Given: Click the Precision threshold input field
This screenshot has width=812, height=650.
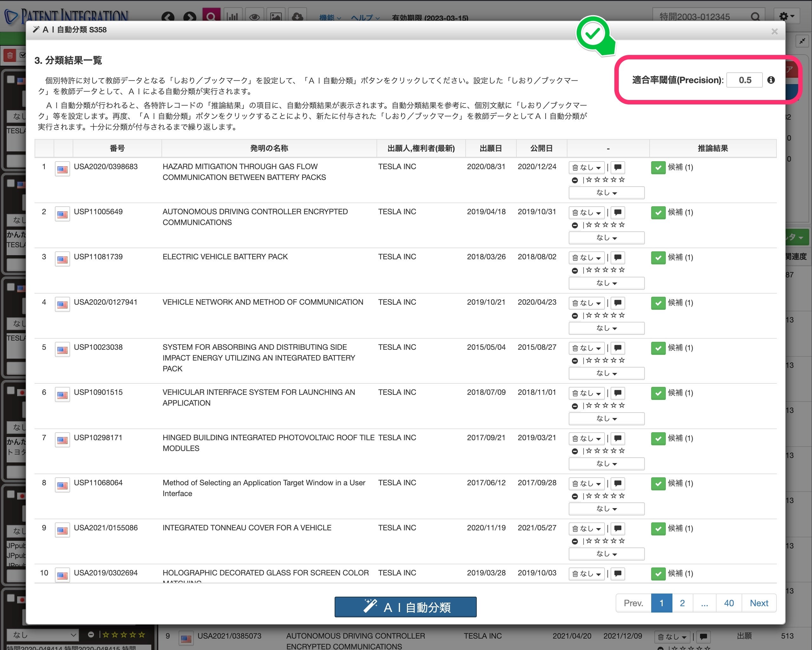Looking at the screenshot, I should click(744, 80).
